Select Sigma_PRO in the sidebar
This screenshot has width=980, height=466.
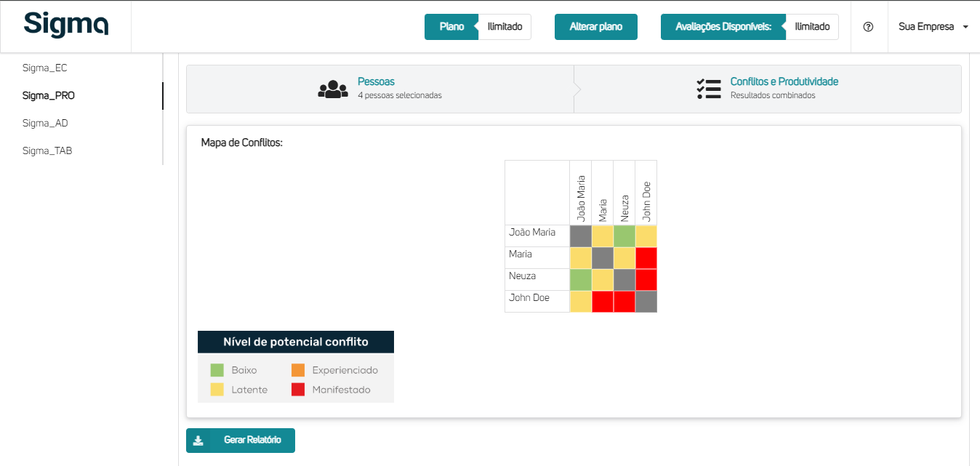pos(49,95)
